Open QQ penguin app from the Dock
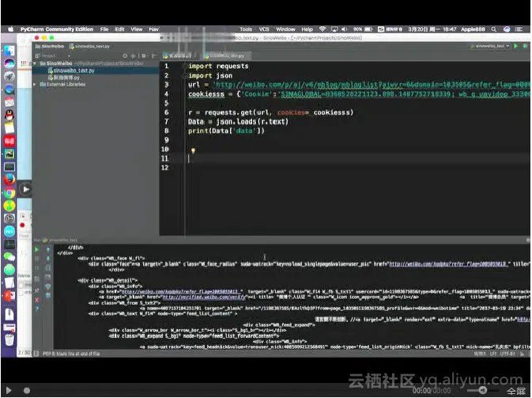The height and width of the screenshot is (398, 532). pos(9,115)
